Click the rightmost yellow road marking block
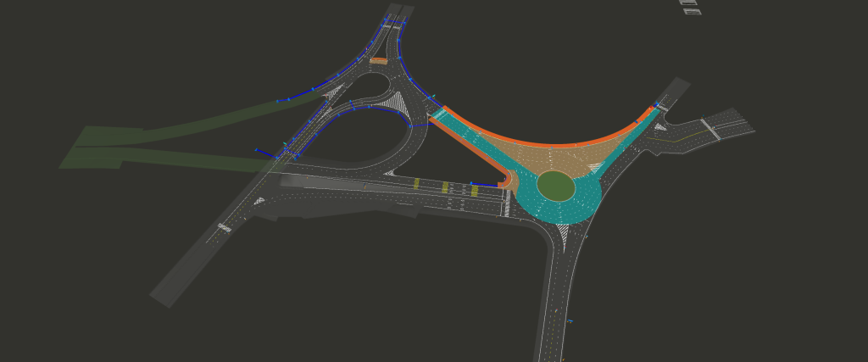This screenshot has width=868, height=362. coord(474,192)
